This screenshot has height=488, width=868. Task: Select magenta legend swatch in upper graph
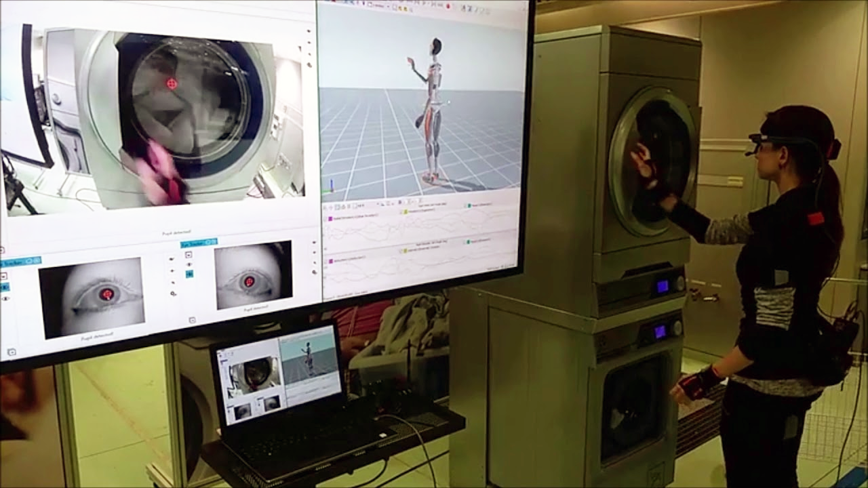click(330, 219)
